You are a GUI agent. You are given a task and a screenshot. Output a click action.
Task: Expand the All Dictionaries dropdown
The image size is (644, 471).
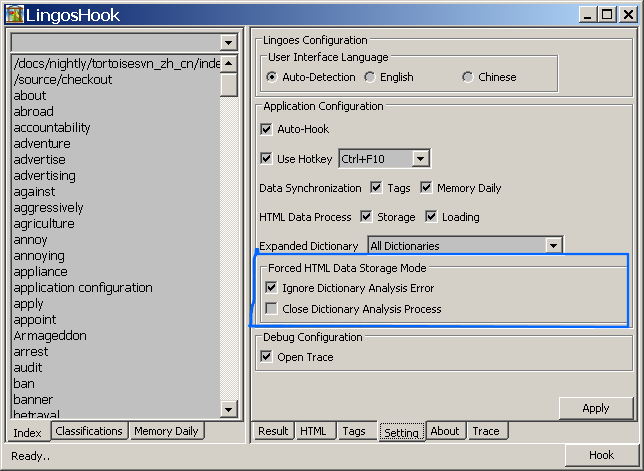[553, 246]
